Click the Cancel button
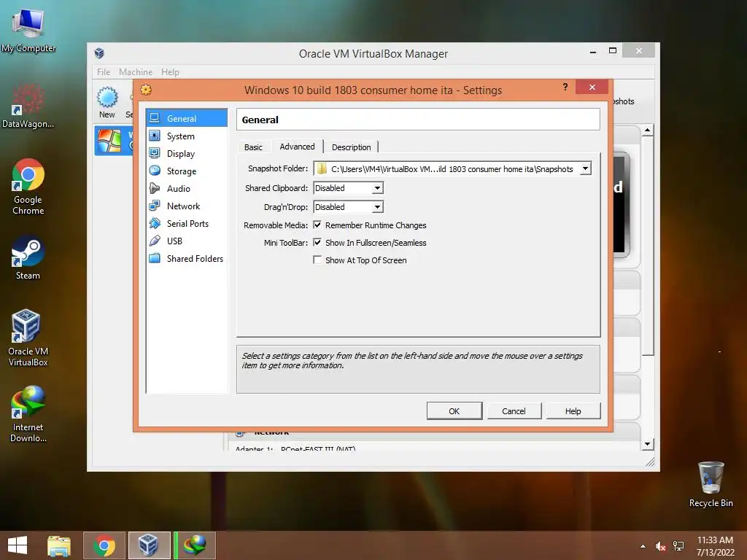Screen dimensions: 747x560 tap(514, 411)
